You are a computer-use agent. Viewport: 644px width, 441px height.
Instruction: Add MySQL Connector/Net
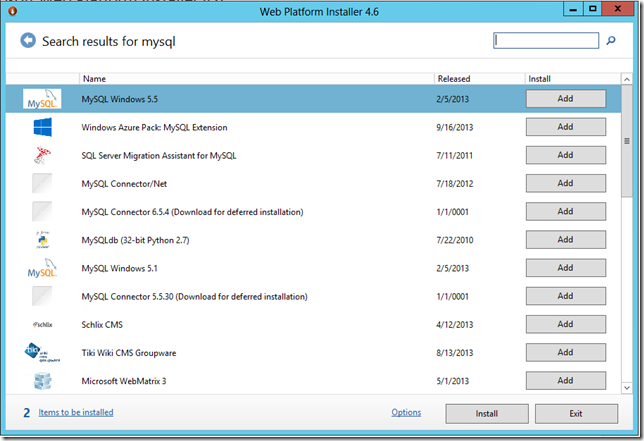click(x=566, y=183)
